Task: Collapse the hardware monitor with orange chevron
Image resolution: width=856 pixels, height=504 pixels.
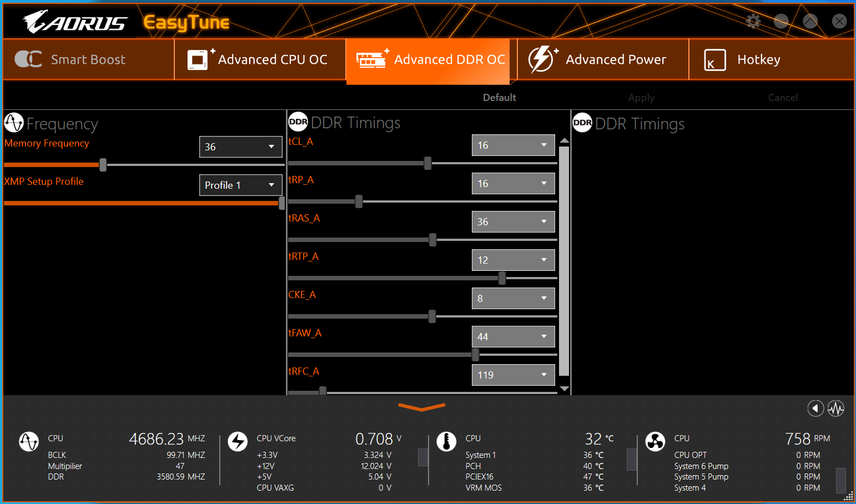Action: 422,407
